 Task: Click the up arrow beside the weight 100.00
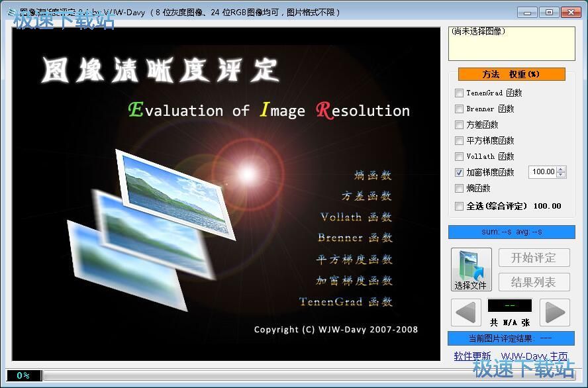coord(561,169)
